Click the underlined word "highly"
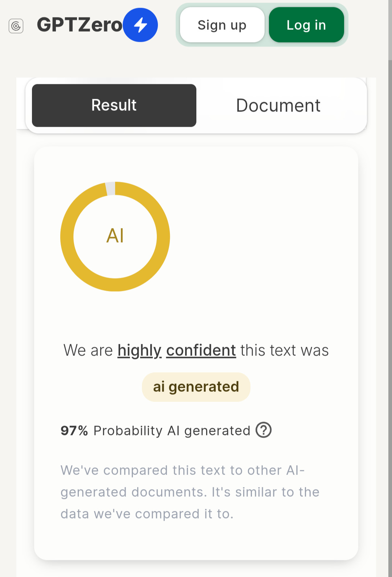This screenshot has height=577, width=392. click(139, 351)
